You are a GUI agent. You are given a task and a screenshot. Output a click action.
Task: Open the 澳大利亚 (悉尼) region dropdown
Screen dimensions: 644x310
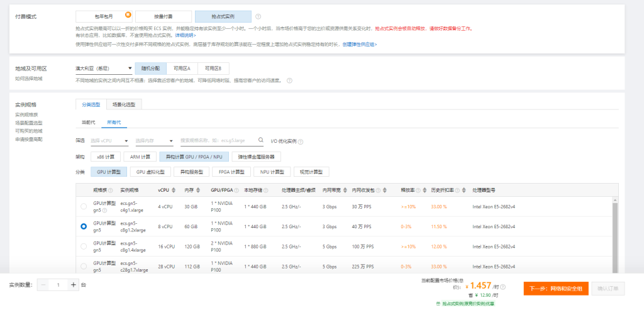(103, 68)
